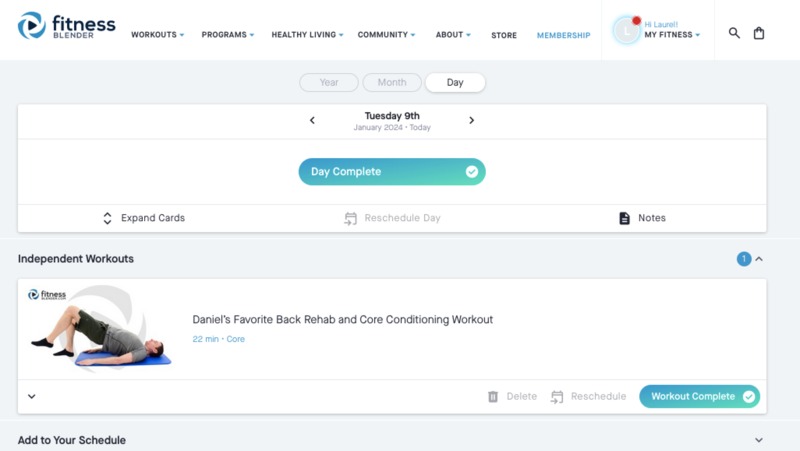Open the Back Rehab workout thumbnail
Screen dimensions: 800x451
[x=100, y=329]
